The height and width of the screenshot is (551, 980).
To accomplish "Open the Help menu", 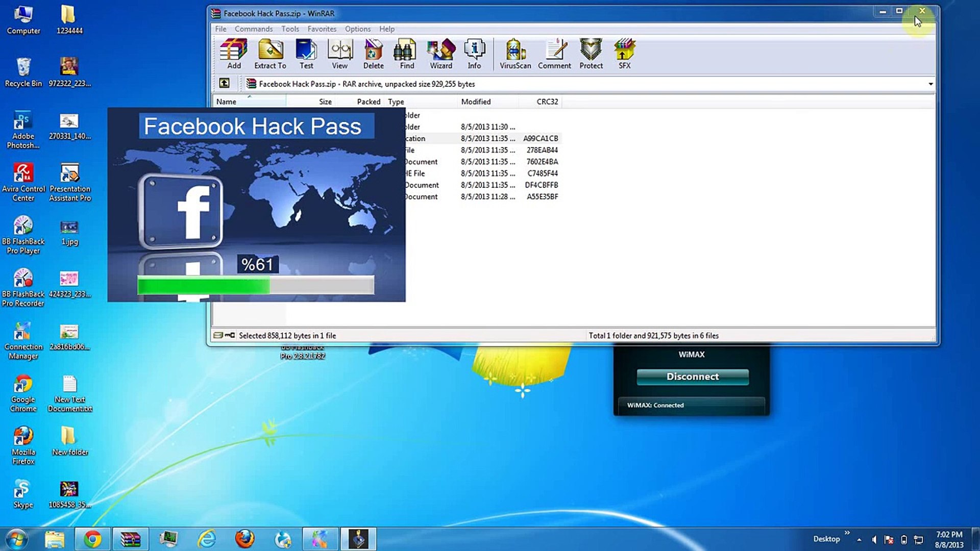I will tap(386, 29).
